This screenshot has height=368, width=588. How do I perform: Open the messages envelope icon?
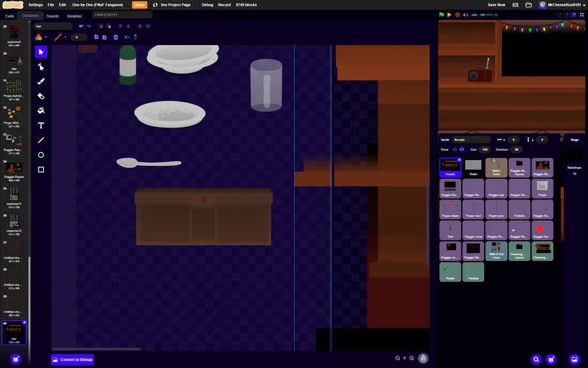515,5
